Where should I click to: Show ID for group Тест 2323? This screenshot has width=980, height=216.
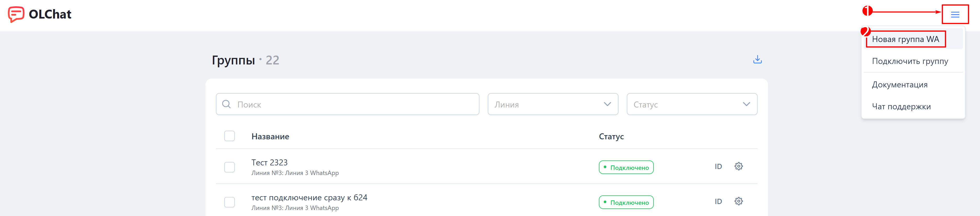click(x=718, y=167)
